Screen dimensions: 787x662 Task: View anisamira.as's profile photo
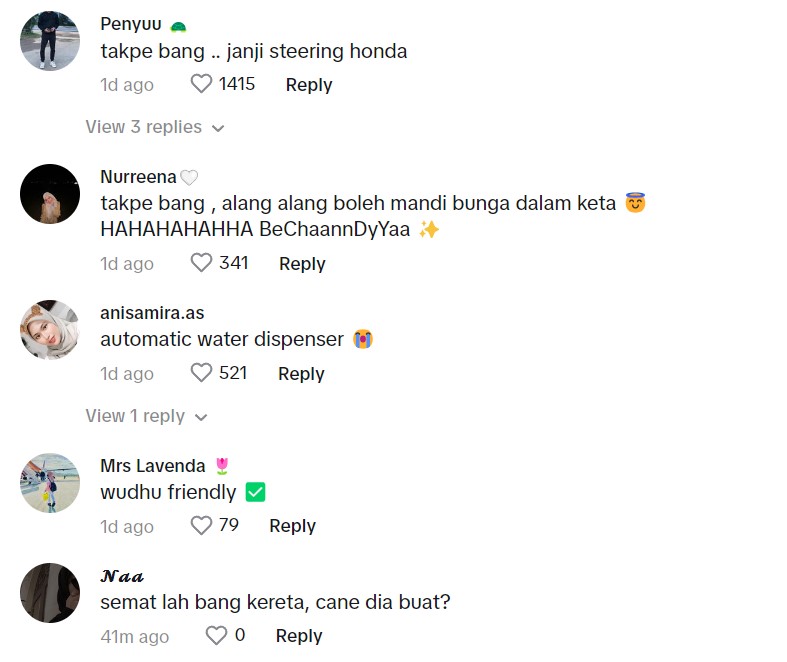tap(50, 330)
